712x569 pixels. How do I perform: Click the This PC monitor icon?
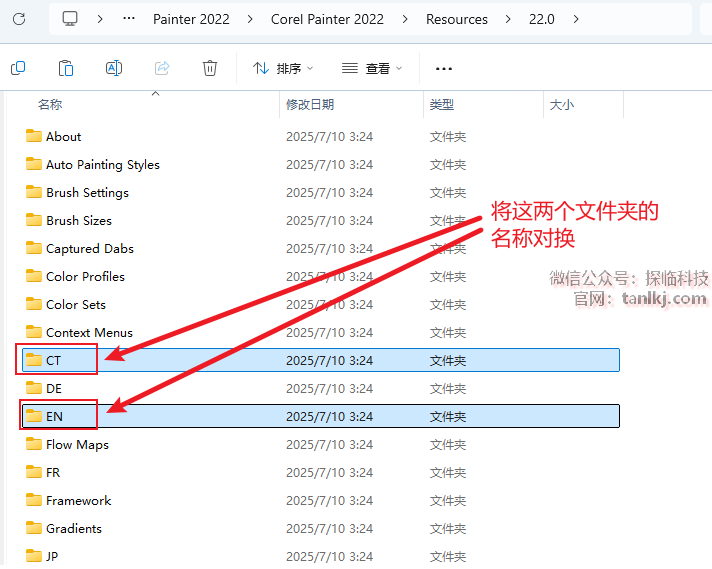(x=70, y=19)
